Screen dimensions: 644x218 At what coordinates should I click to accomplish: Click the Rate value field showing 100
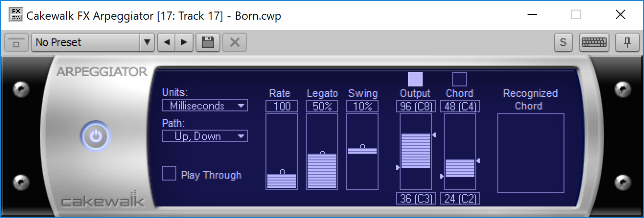tap(282, 106)
